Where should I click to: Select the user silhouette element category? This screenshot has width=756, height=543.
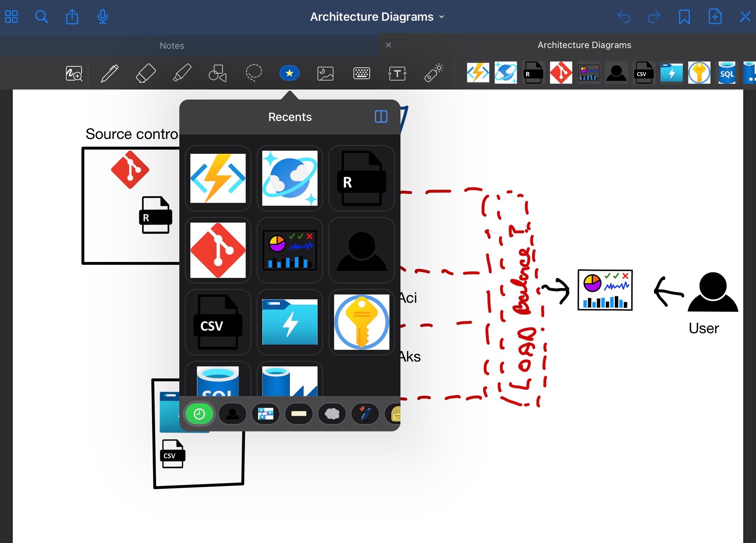click(x=233, y=414)
